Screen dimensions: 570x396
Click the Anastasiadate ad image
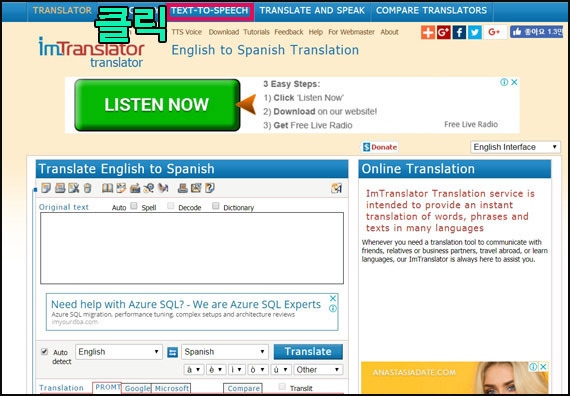click(454, 378)
